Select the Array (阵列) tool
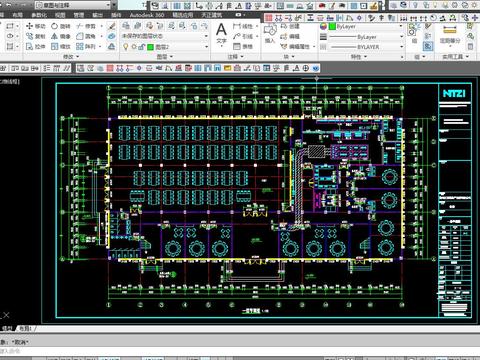The image size is (480, 360). (x=86, y=47)
